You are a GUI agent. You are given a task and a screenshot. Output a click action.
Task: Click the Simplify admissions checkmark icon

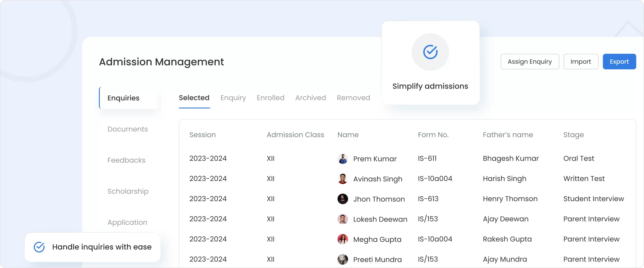point(430,52)
